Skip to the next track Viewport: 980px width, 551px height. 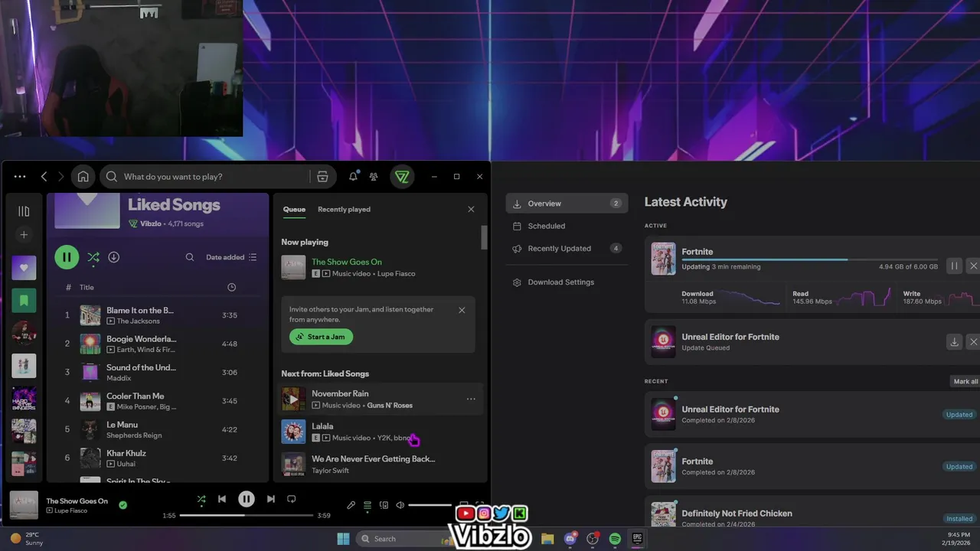[x=270, y=499]
